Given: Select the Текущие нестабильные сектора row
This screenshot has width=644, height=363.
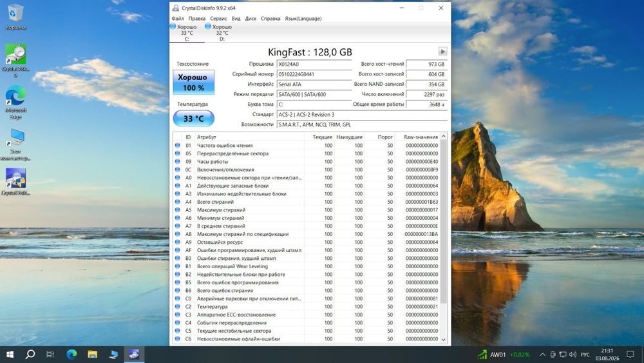Looking at the screenshot, I should pyautogui.click(x=307, y=331).
